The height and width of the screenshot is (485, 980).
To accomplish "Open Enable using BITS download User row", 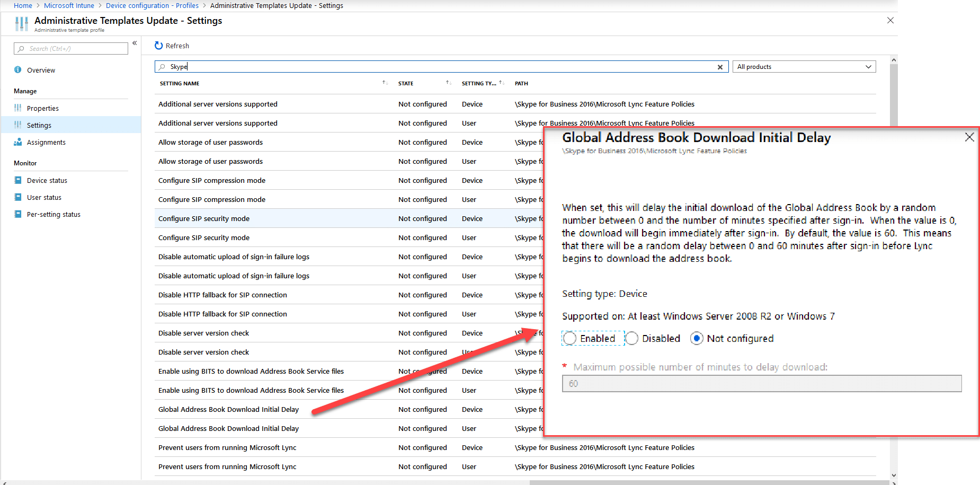I will coord(349,390).
